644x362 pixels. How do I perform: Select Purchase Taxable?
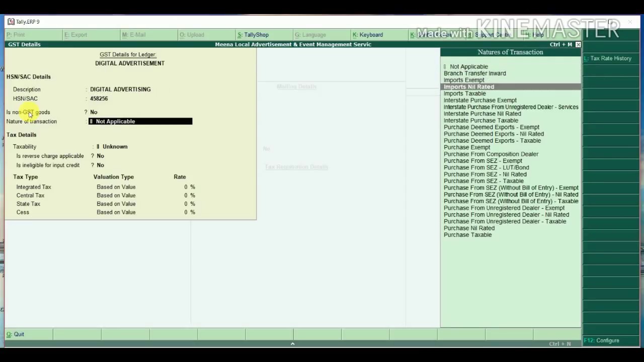click(467, 235)
